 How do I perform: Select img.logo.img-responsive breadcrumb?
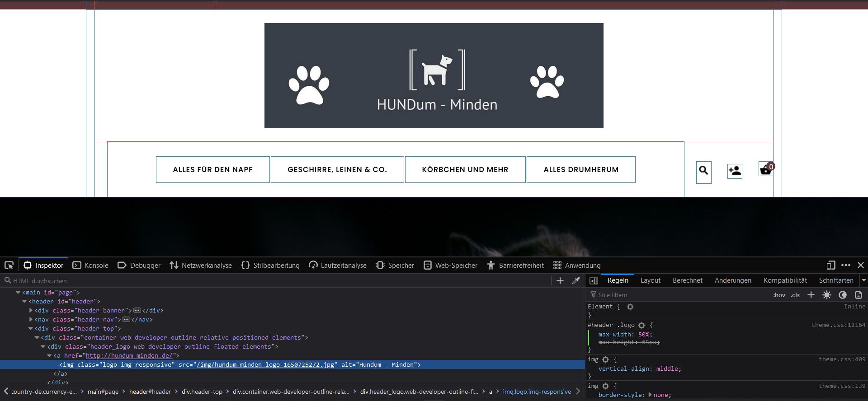click(537, 392)
